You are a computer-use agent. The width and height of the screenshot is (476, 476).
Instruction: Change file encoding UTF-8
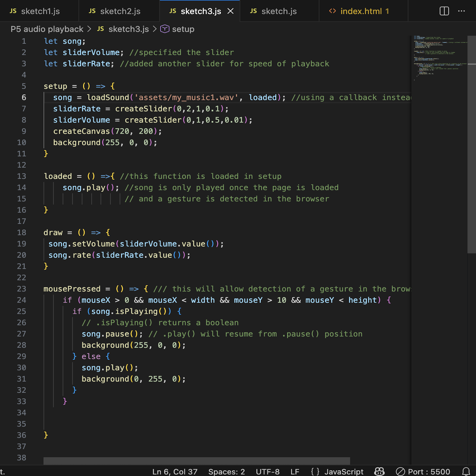(x=268, y=472)
